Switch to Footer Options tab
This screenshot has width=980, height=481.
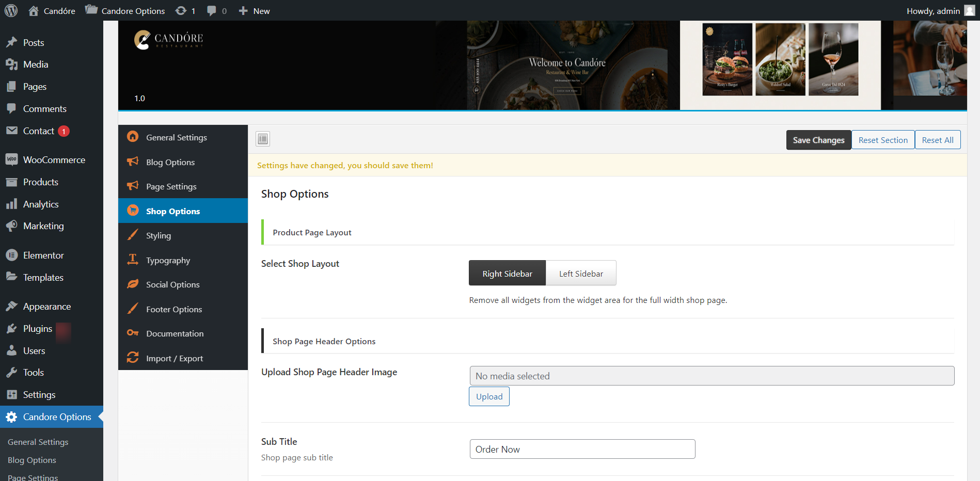[x=173, y=309]
